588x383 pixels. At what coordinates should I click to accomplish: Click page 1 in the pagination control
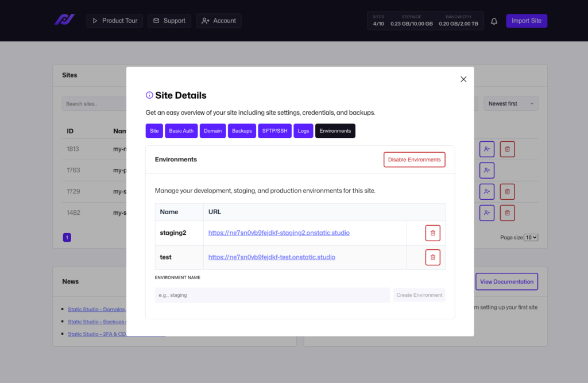click(x=67, y=237)
